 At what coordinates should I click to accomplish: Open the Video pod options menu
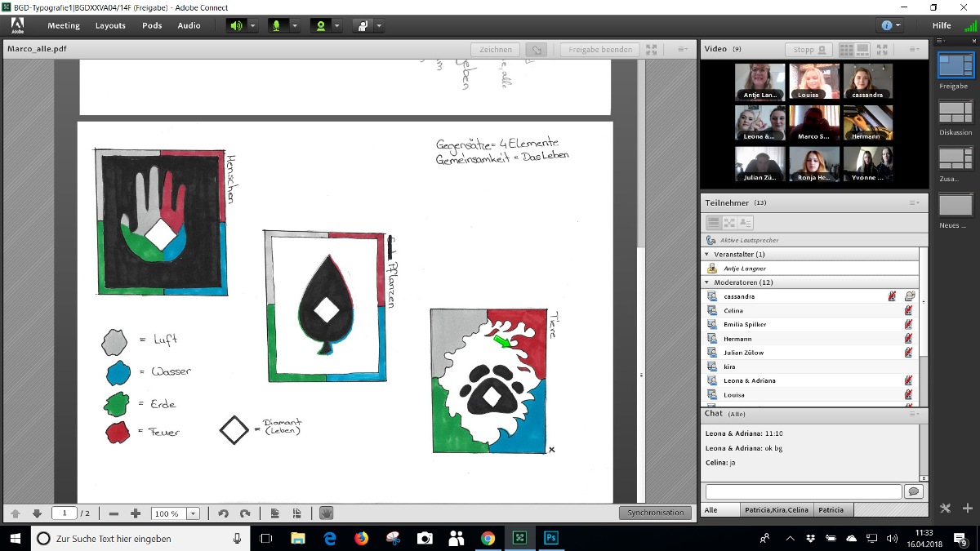(915, 49)
